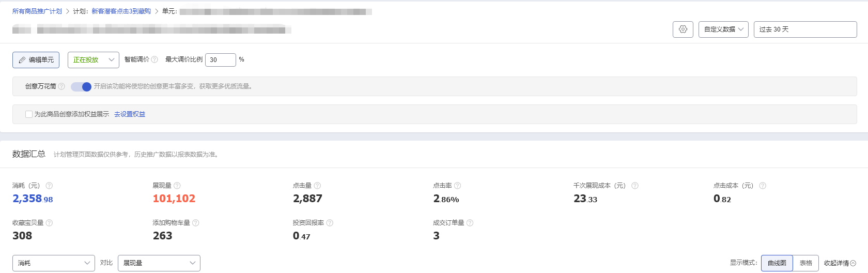Click the 编辑单元 button
This screenshot has width=868, height=273.
36,60
